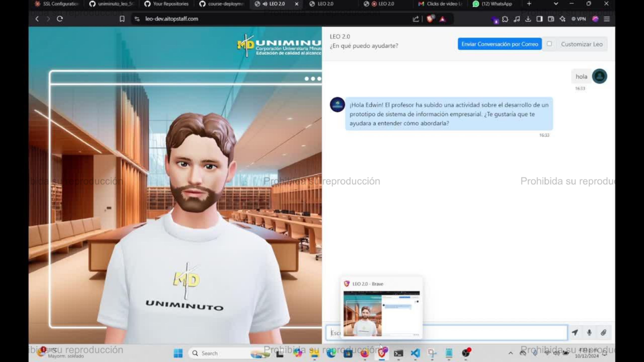Select the LEO 2.0 - Brave window preview thumbnail
Screen dimensions: 644x362
coord(381,313)
